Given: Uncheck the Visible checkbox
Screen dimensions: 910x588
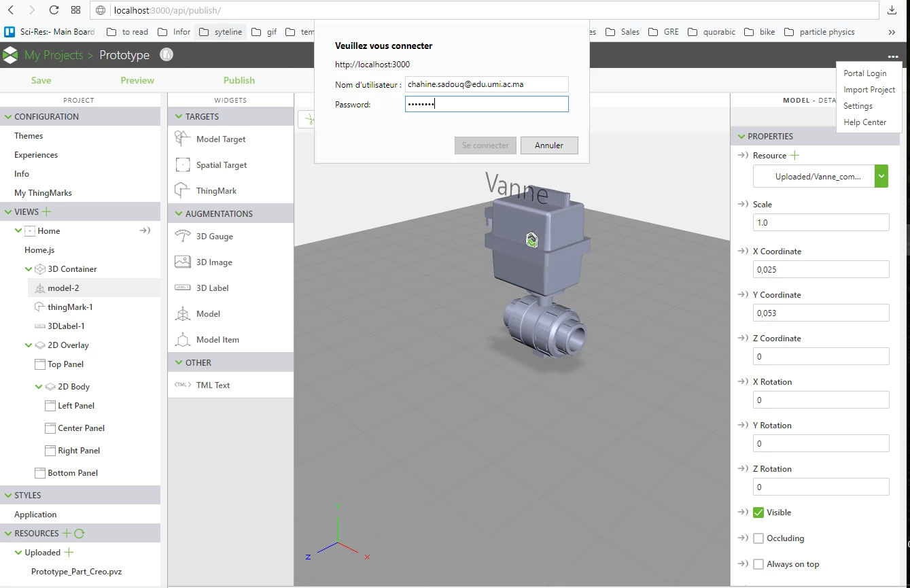Looking at the screenshot, I should point(758,513).
